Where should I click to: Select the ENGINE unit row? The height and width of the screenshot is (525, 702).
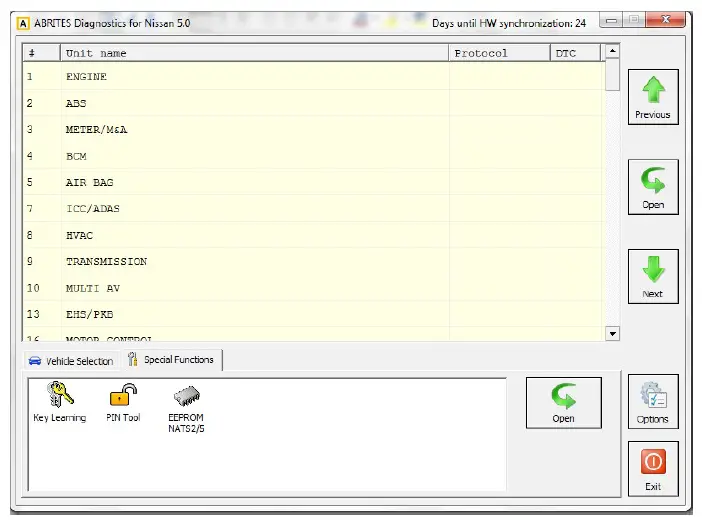click(x=313, y=77)
